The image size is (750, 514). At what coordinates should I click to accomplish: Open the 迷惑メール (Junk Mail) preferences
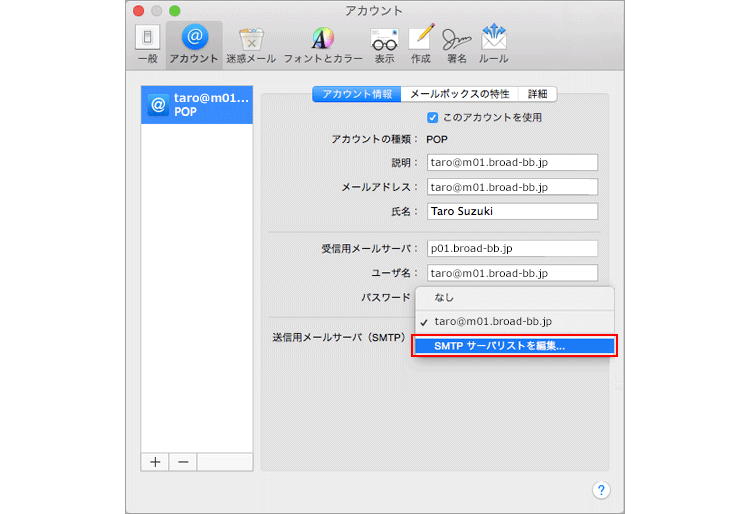coord(250,44)
